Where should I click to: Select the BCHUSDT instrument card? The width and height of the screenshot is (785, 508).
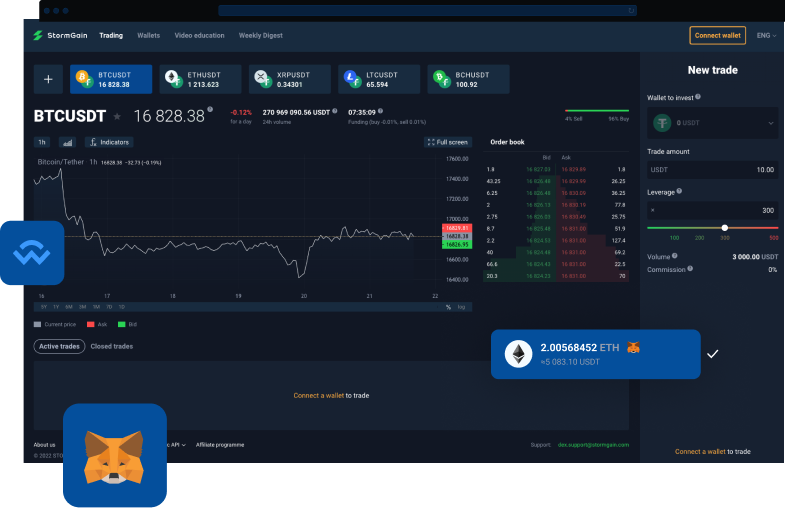(x=468, y=79)
